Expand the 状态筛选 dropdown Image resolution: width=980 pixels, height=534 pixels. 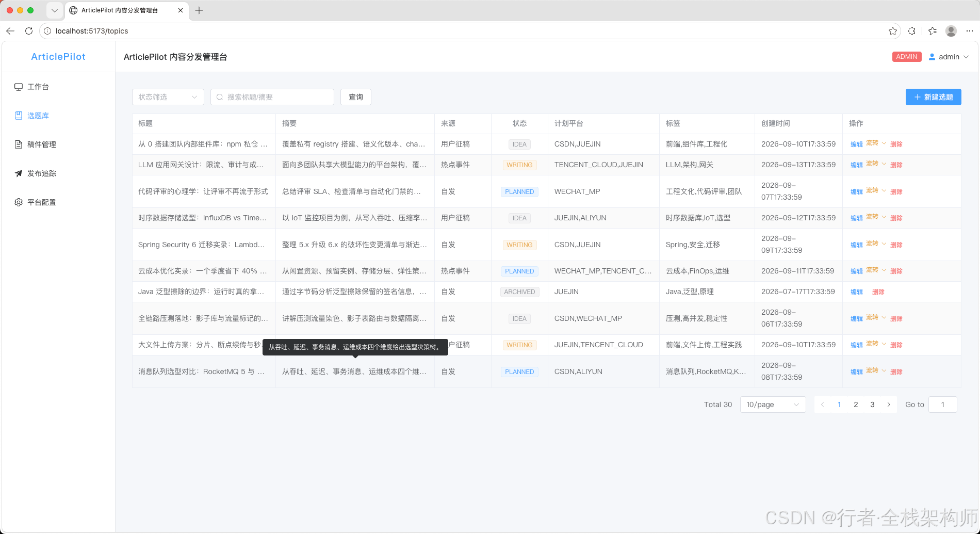tap(168, 97)
